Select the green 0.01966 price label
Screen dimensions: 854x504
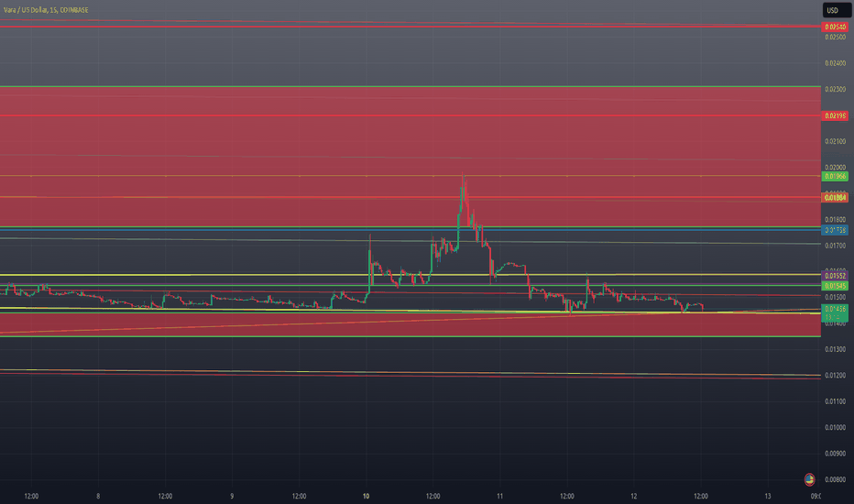[x=835, y=176]
